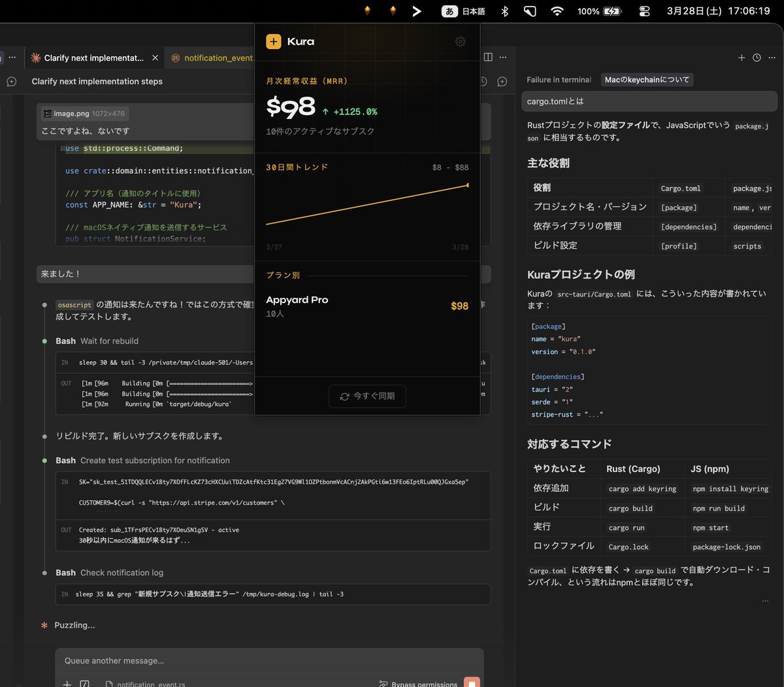Click stripe-rust line in the code block
Screen dimensions: 784x687
point(567,415)
